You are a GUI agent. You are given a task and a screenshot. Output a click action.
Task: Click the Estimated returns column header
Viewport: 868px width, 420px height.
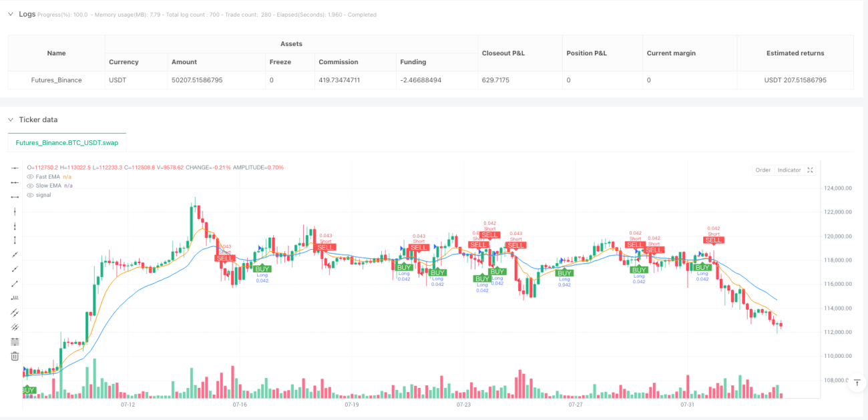click(795, 53)
